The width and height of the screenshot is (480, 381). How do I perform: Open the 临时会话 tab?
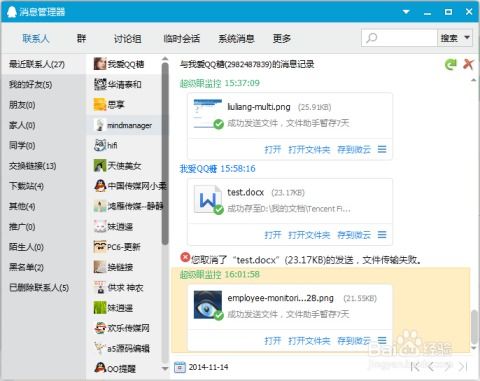point(182,39)
